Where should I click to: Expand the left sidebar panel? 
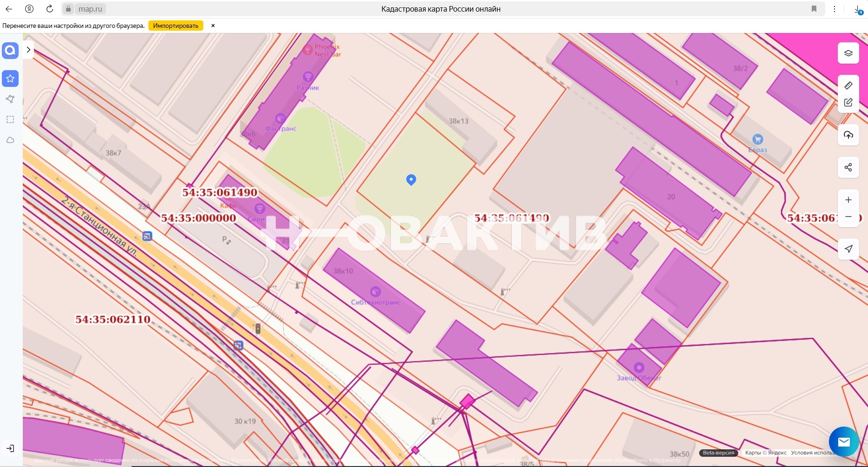[28, 50]
